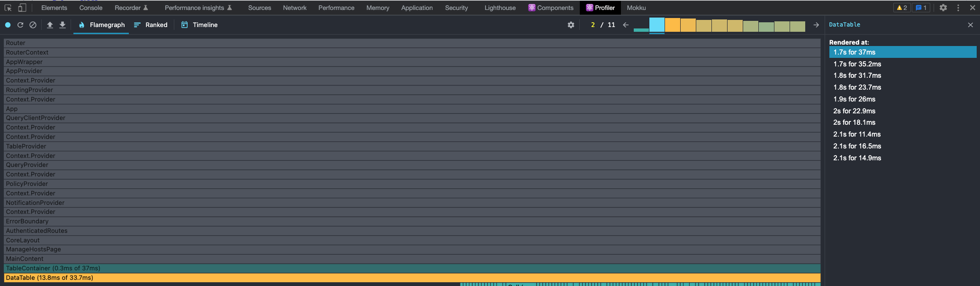Open the Memory tab
The width and height of the screenshot is (980, 286).
(x=378, y=8)
